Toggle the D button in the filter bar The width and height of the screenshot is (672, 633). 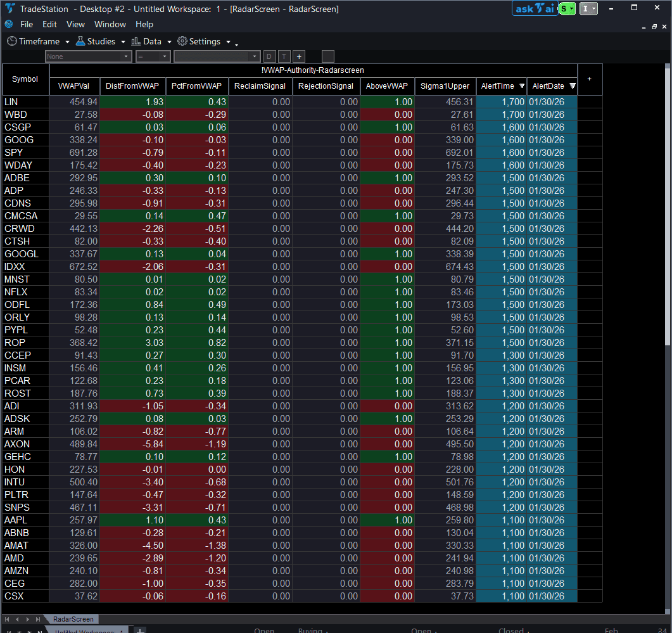[x=269, y=56]
